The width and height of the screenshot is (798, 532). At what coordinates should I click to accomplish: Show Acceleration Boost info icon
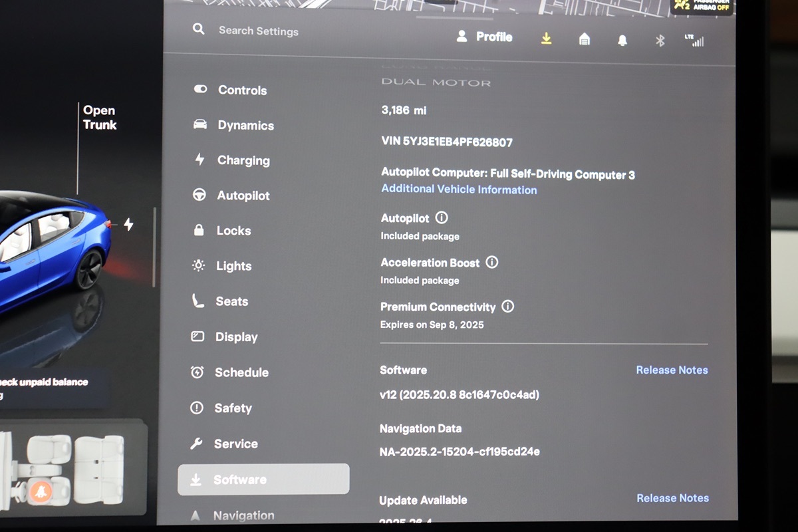coord(492,262)
